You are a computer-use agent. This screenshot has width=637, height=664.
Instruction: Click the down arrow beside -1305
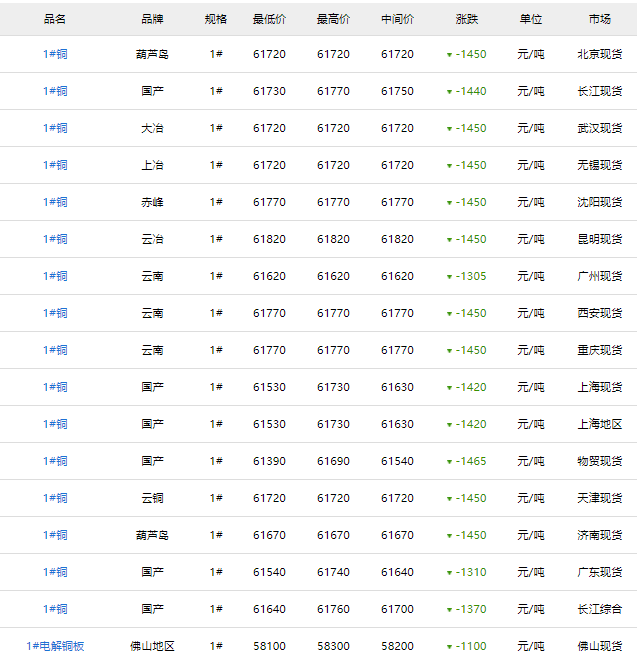(450, 277)
